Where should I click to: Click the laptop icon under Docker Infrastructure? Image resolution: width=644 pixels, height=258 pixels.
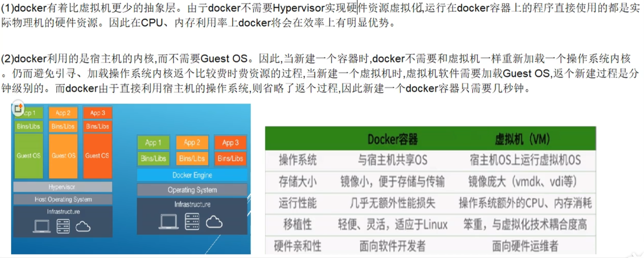coord(168,221)
